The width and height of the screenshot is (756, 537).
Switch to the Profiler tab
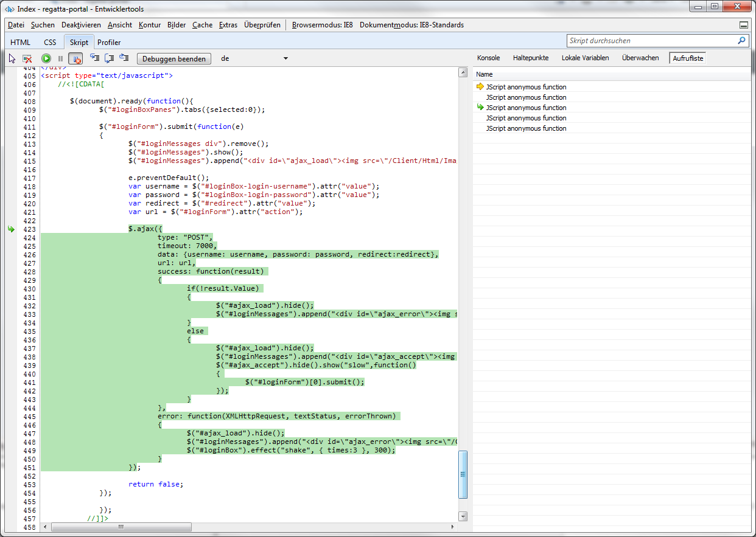click(109, 42)
